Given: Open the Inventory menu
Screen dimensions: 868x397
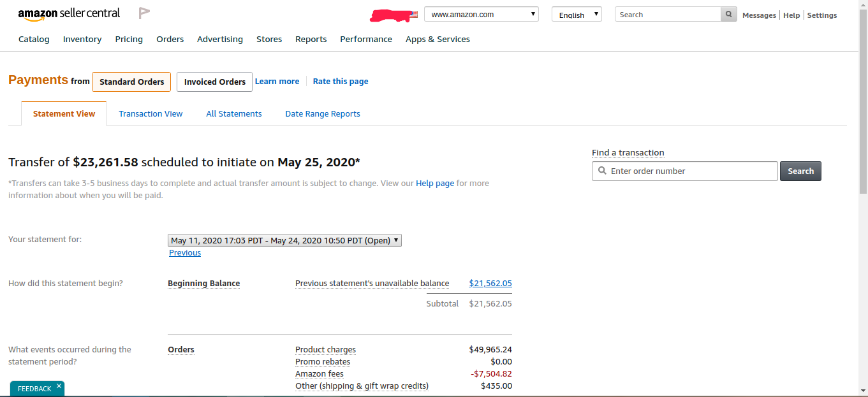Looking at the screenshot, I should tap(82, 39).
